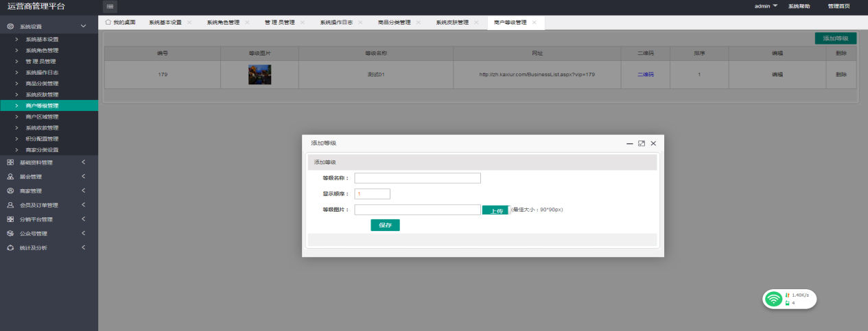Maximize the 添加等级 dialog
The height and width of the screenshot is (331, 868).
coord(641,143)
